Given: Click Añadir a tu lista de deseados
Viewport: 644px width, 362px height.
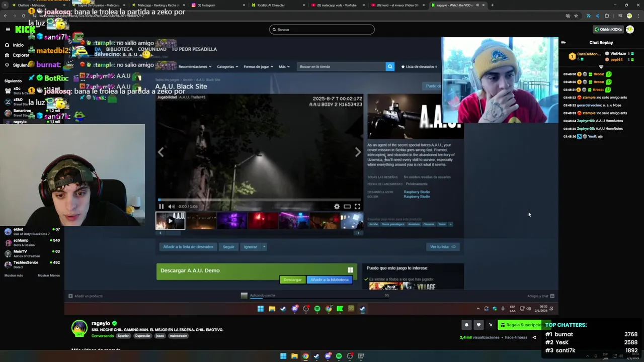Looking at the screenshot, I should click(188, 247).
